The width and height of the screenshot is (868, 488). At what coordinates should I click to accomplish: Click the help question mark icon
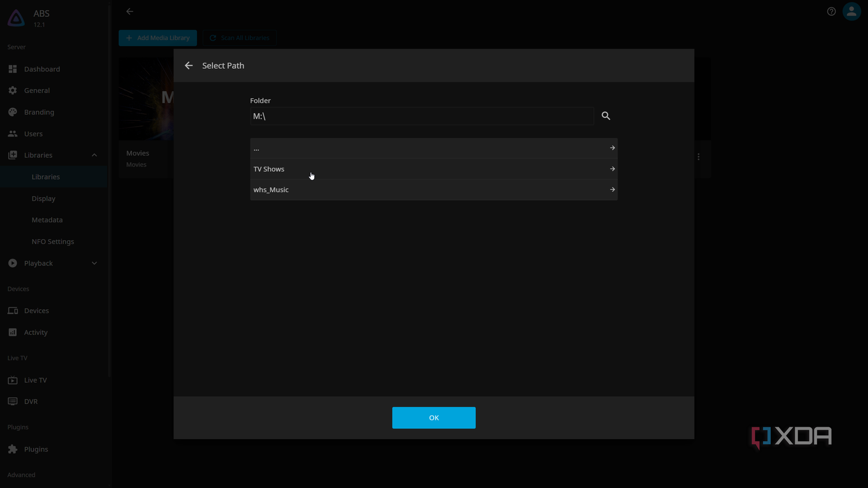pos(831,12)
